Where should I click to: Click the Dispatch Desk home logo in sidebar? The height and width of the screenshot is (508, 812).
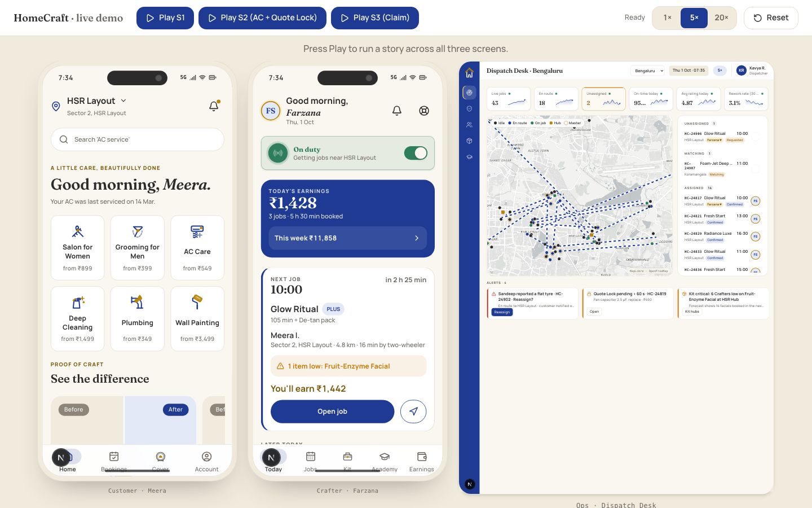click(469, 73)
